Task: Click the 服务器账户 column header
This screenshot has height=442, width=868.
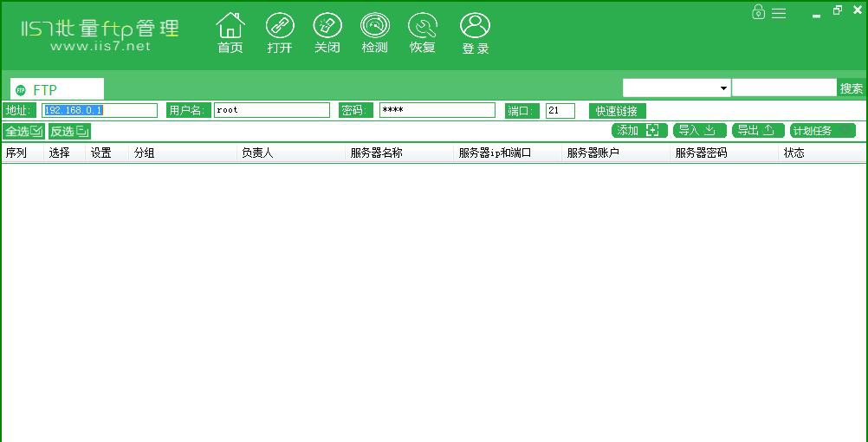Action: pos(616,153)
